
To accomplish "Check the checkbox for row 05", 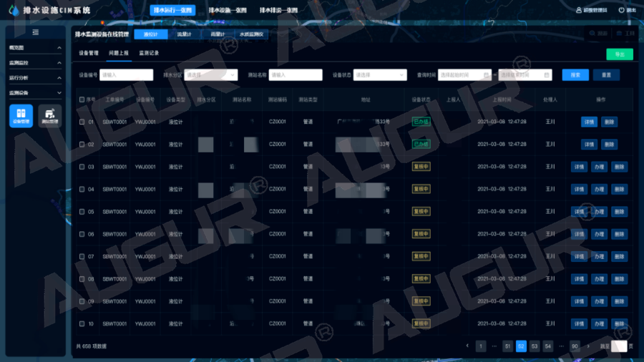I will 82,212.
